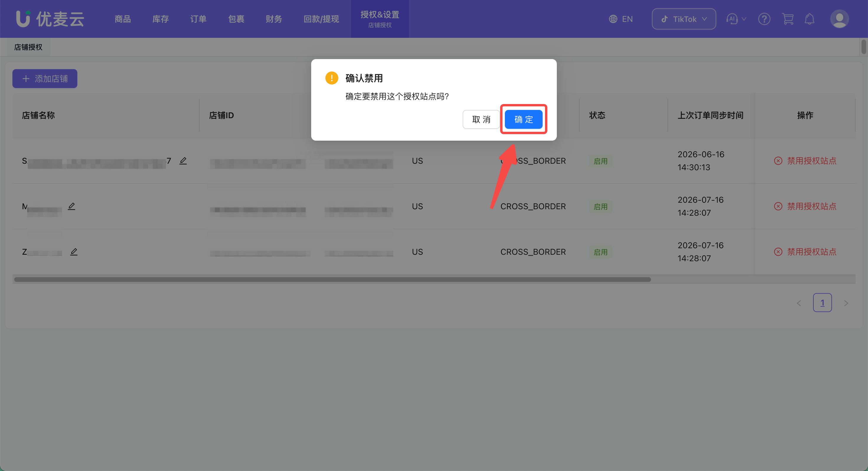
Task: Edit store name starting with S
Action: (x=183, y=161)
